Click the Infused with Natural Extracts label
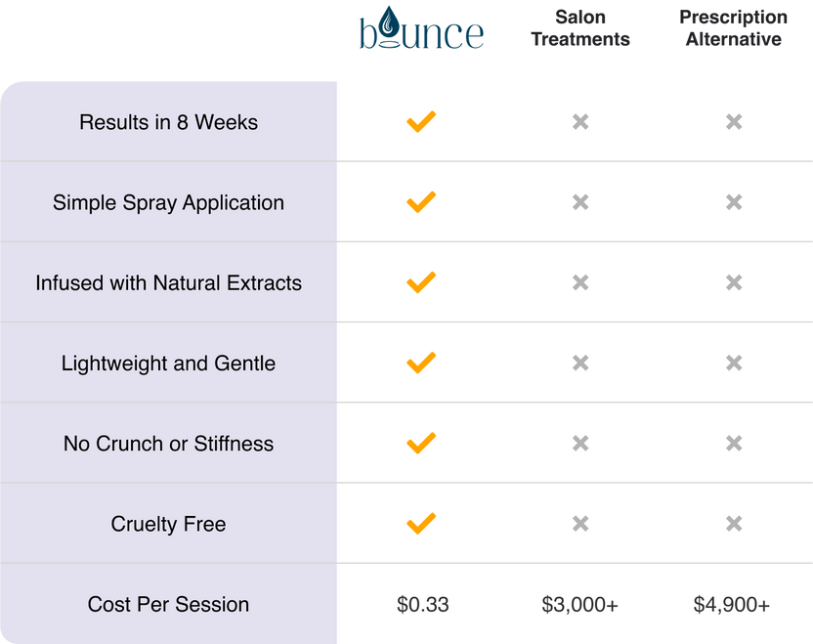The width and height of the screenshot is (813, 644). pyautogui.click(x=168, y=282)
